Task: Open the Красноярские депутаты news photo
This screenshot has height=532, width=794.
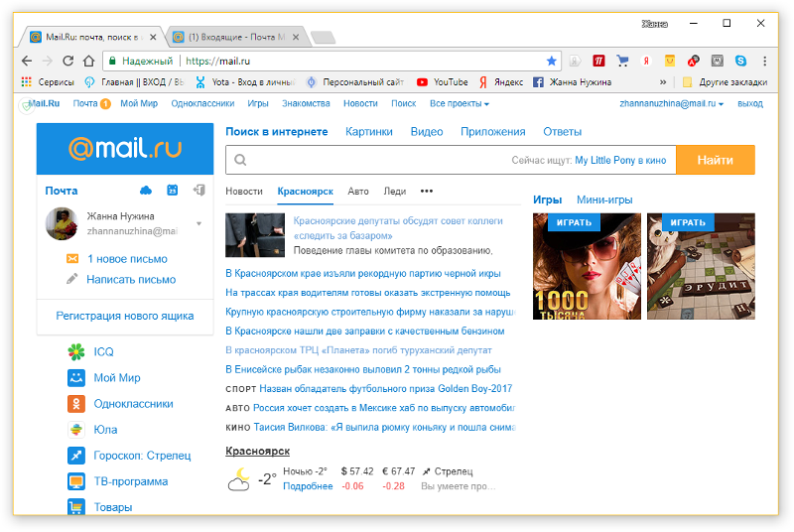Action: click(x=255, y=235)
